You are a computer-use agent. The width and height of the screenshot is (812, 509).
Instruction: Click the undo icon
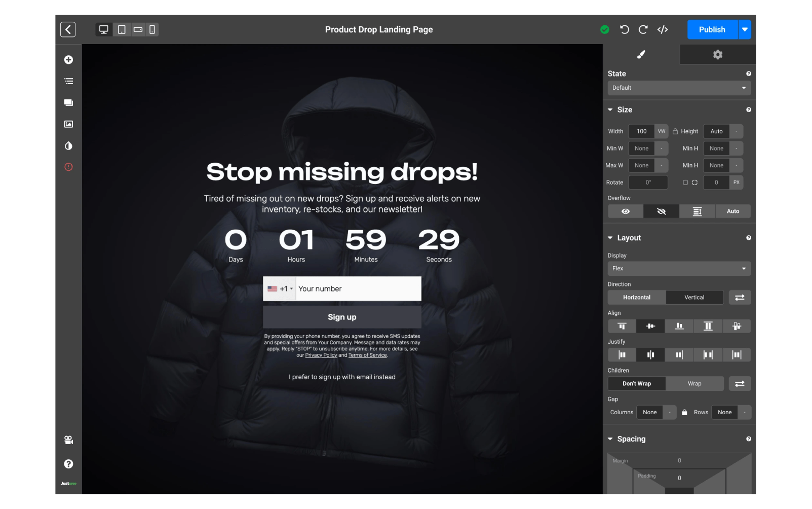pos(625,29)
